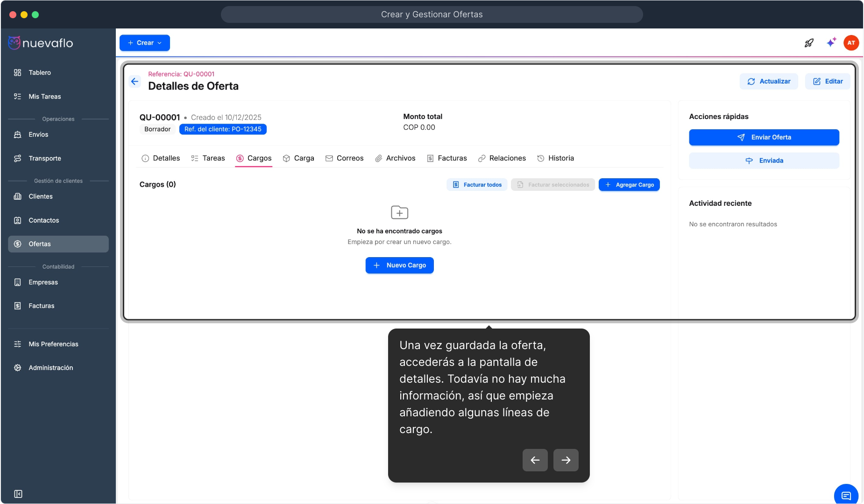This screenshot has height=504, width=864.
Task: Click the Agregar Cargo button
Action: pos(629,185)
